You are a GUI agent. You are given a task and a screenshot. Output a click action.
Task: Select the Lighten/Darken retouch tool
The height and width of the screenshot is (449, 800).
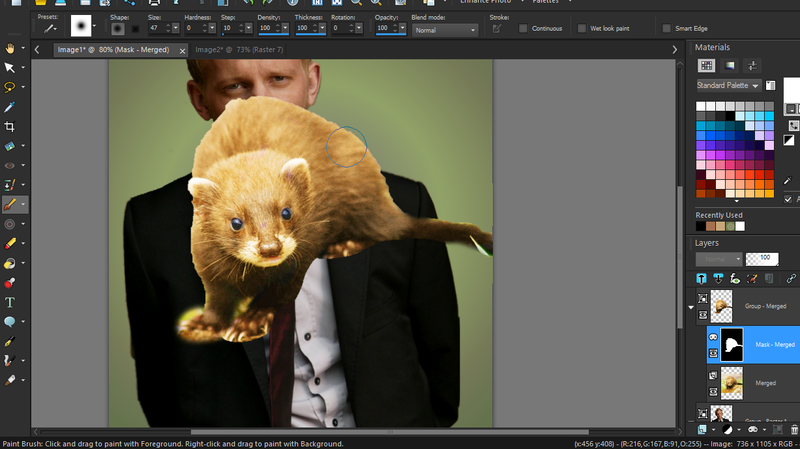(x=10, y=224)
